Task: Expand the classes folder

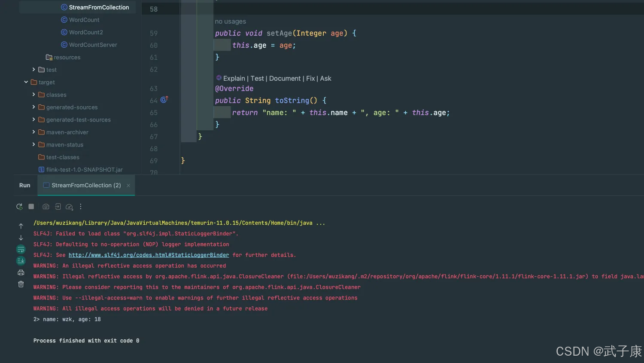Action: [x=33, y=95]
